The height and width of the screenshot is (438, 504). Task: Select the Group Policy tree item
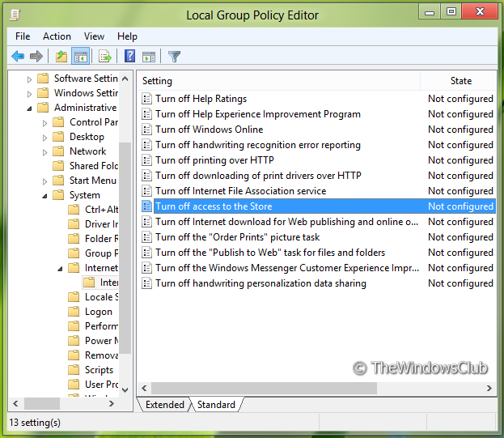(102, 253)
